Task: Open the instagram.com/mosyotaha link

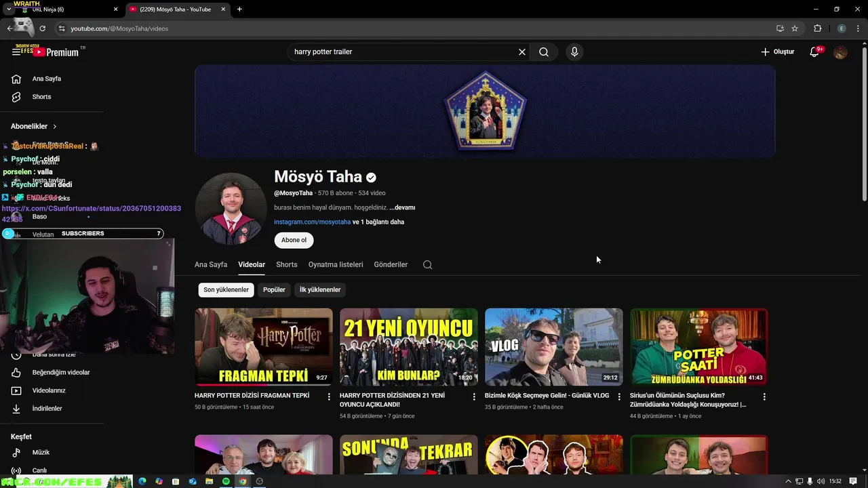Action: [x=312, y=222]
